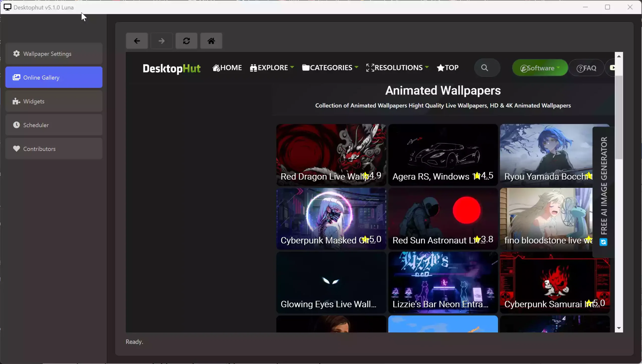Screen dimensions: 642x364
Task: Click the home icon in the toolbar
Action: click(x=211, y=41)
